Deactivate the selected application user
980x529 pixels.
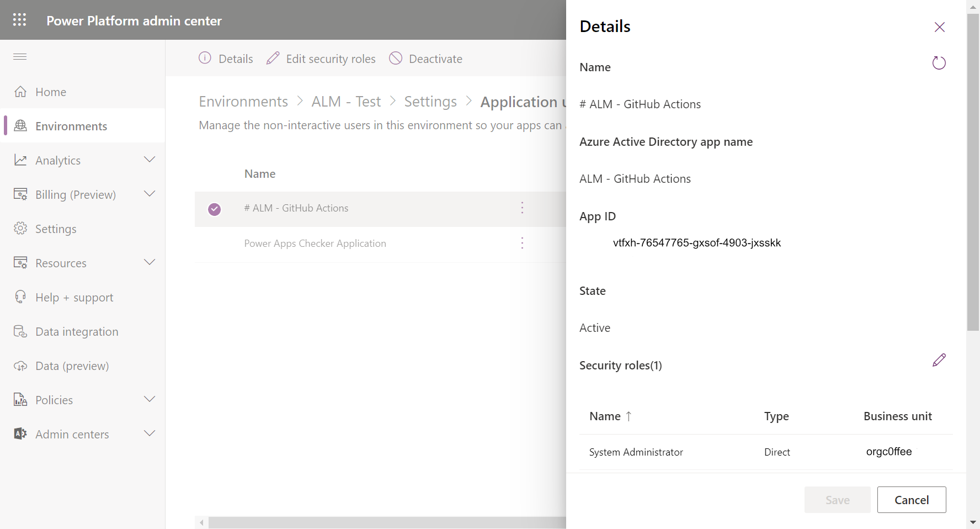425,59
